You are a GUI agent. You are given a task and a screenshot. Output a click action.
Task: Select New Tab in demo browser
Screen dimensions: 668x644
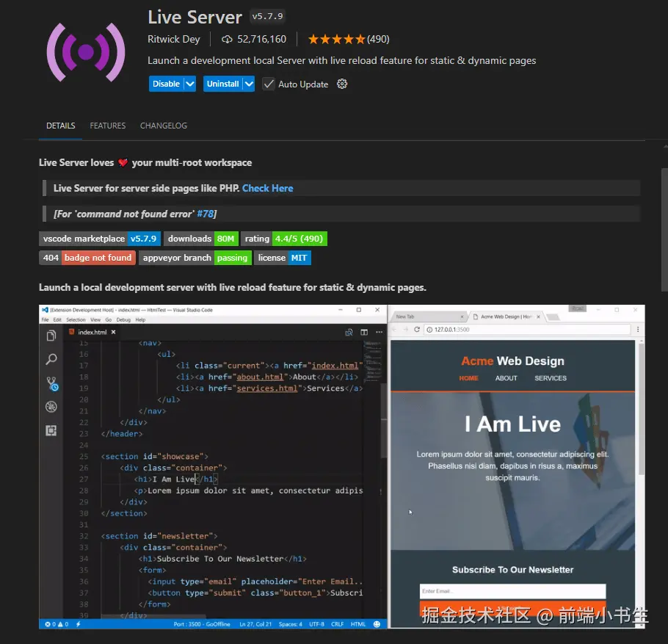pos(428,316)
